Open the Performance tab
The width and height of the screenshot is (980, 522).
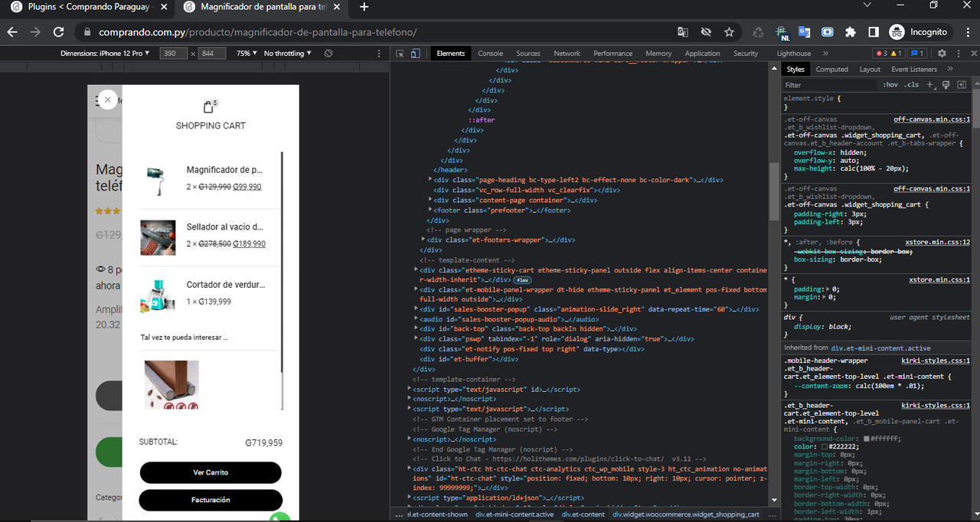(612, 54)
